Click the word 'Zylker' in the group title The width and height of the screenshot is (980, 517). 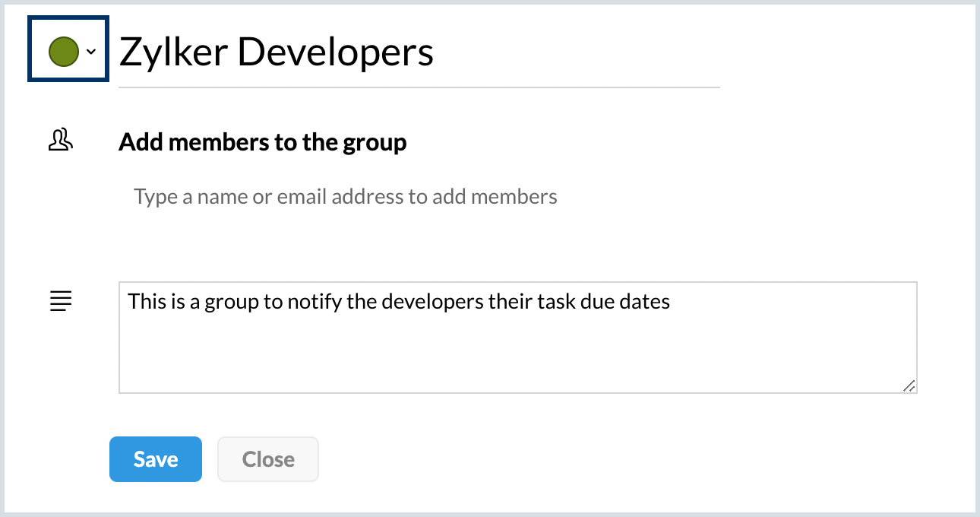pos(179,52)
